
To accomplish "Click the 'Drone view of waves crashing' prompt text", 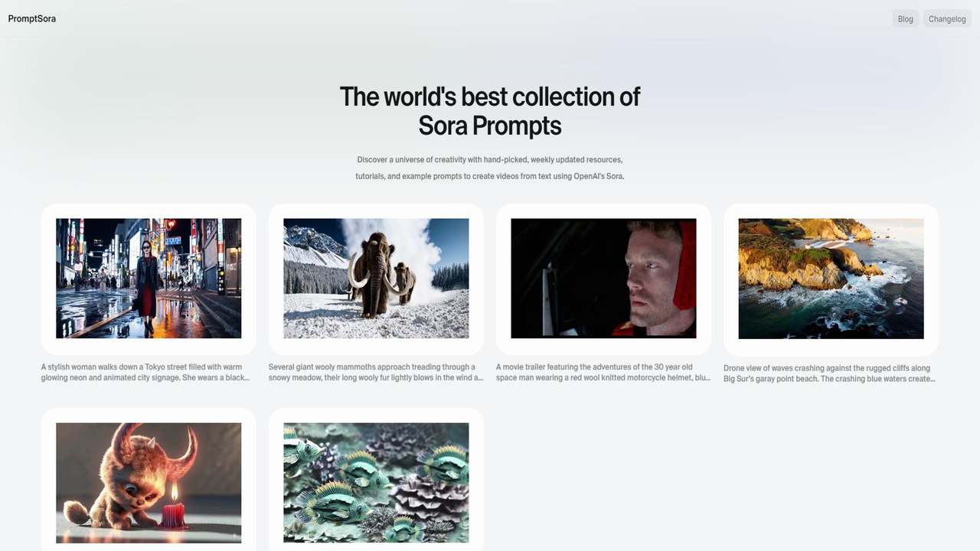I will (830, 373).
